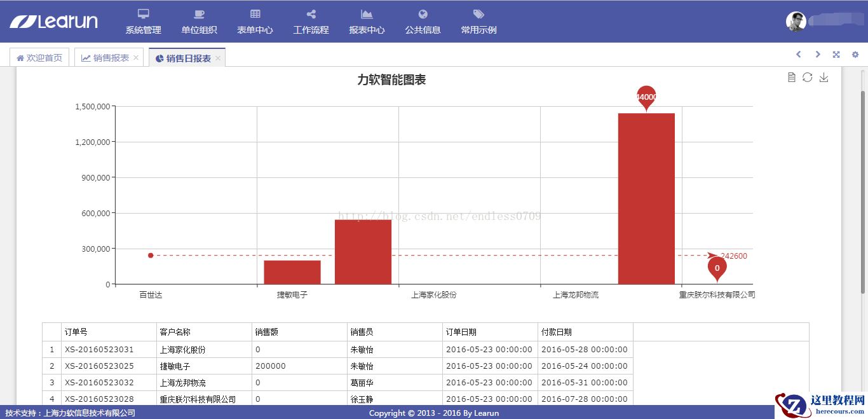Click salesperson 葛丽华 cell
Image resolution: width=868 pixels, height=419 pixels.
[395, 383]
